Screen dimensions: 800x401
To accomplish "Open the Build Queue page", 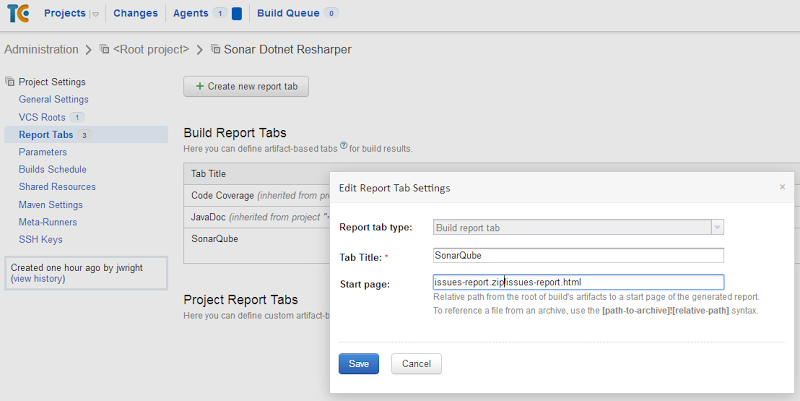I will pyautogui.click(x=288, y=13).
